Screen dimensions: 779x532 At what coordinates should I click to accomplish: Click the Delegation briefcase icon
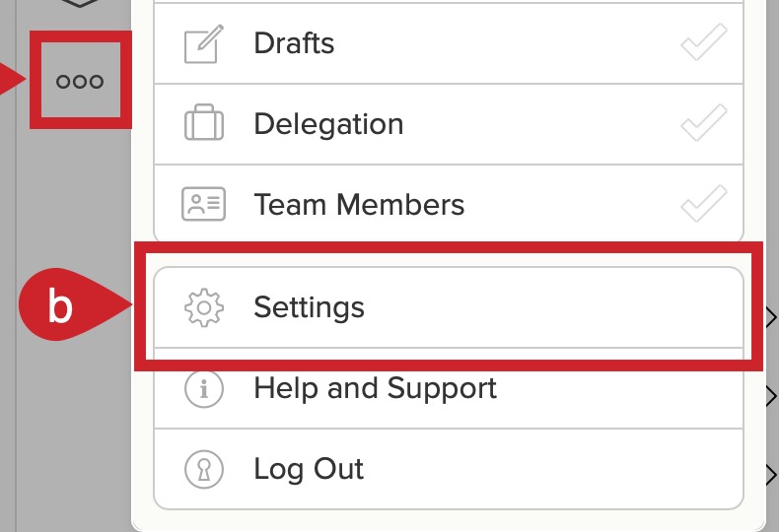(x=204, y=122)
